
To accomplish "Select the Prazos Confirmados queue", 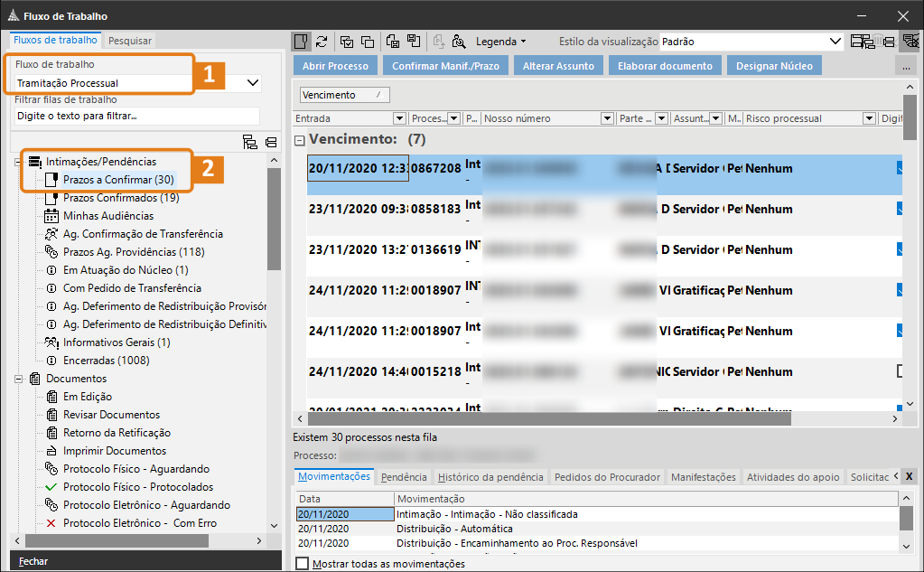I will [120, 198].
